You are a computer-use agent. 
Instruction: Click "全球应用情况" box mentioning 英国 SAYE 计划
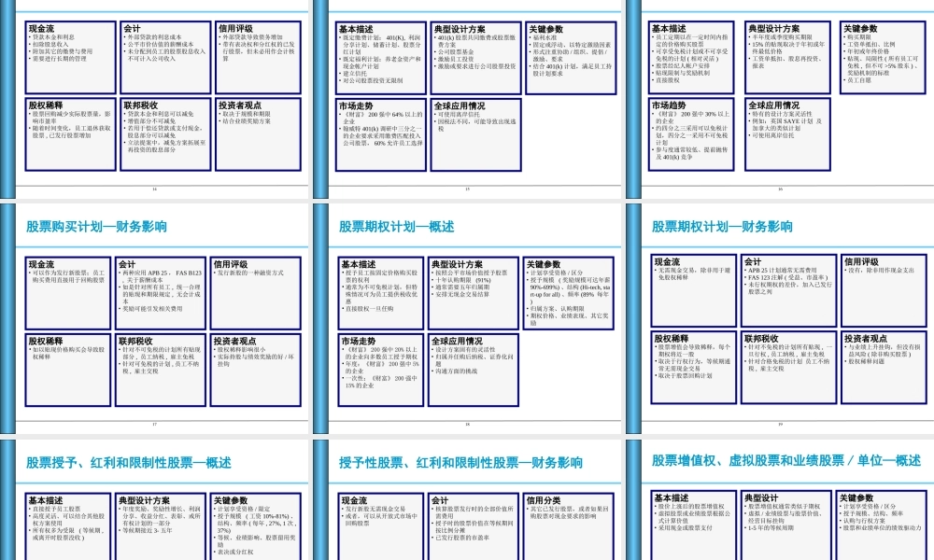pyautogui.click(x=788, y=134)
